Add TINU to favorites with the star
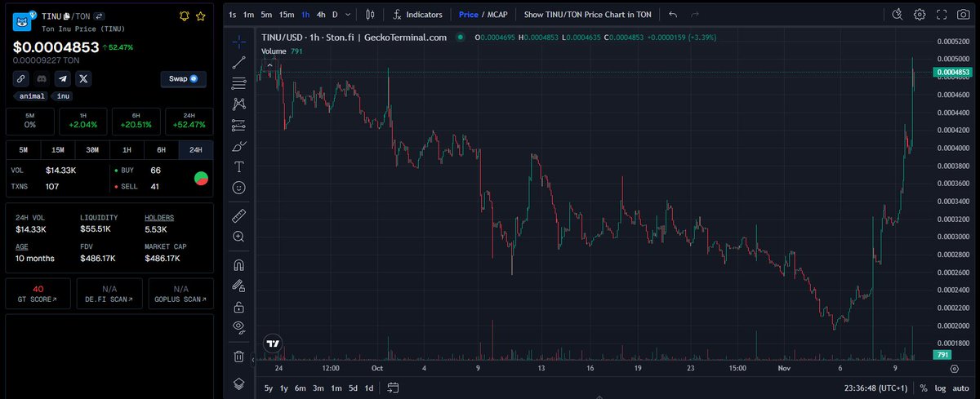Viewport: 980px width, 399px height. 200,16
